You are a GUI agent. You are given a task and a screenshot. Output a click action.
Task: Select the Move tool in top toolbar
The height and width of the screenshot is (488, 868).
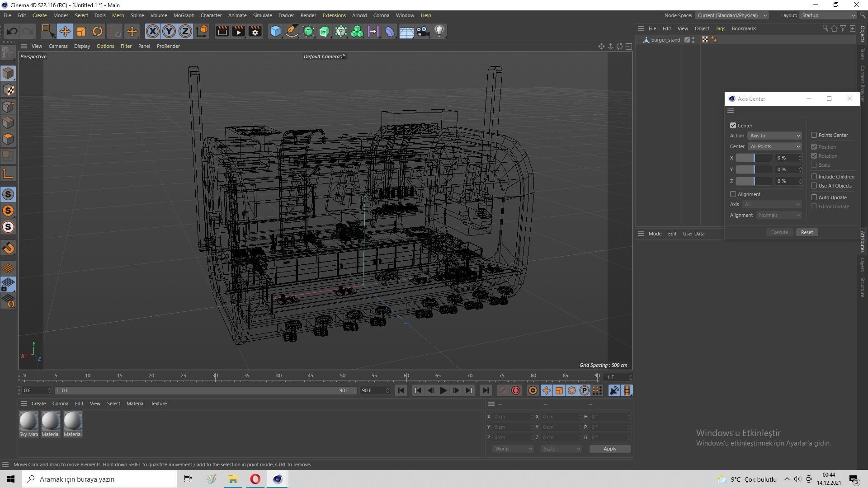click(x=65, y=31)
